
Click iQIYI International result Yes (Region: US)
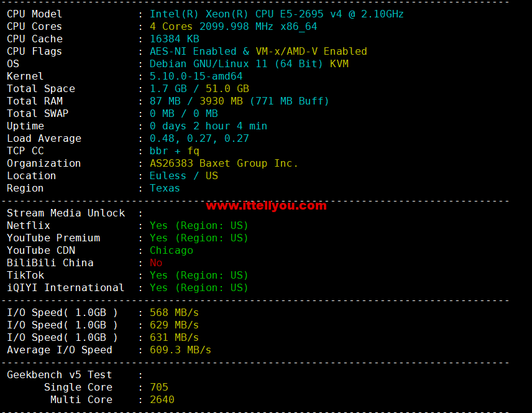[199, 288]
